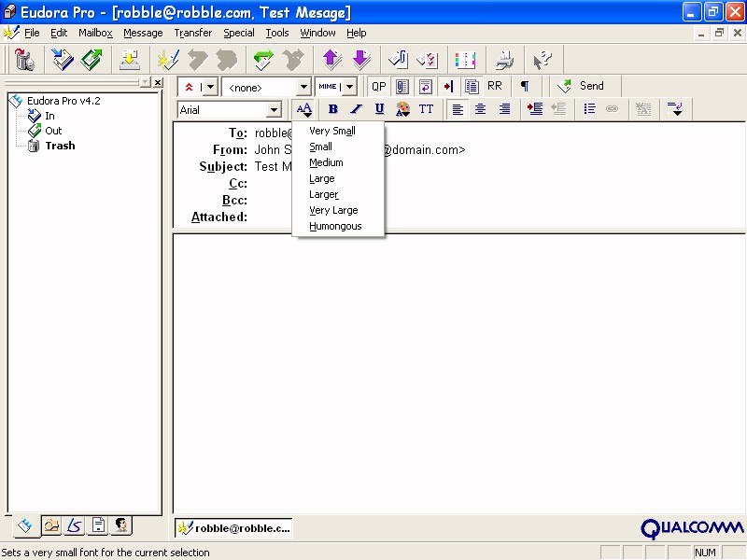Click the TT fixed-width font icon
Viewport: 747px width, 560px height.
(x=426, y=109)
